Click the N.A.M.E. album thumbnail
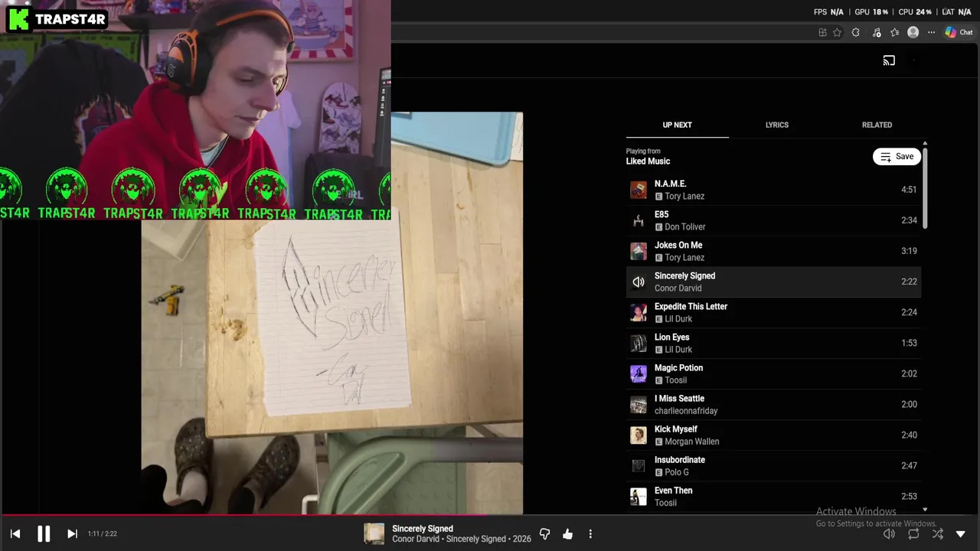Viewport: 980px width, 551px height. coord(639,190)
